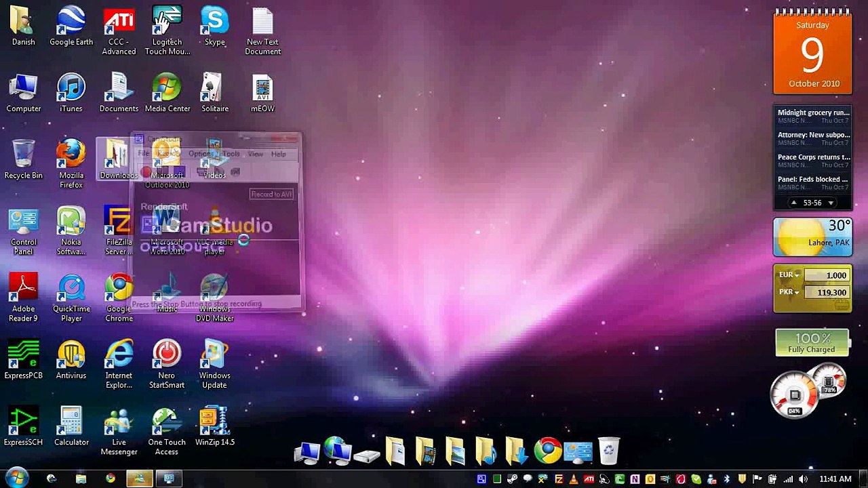Open QuickTime Player desktop icon
This screenshot has height=488, width=868.
point(71,298)
